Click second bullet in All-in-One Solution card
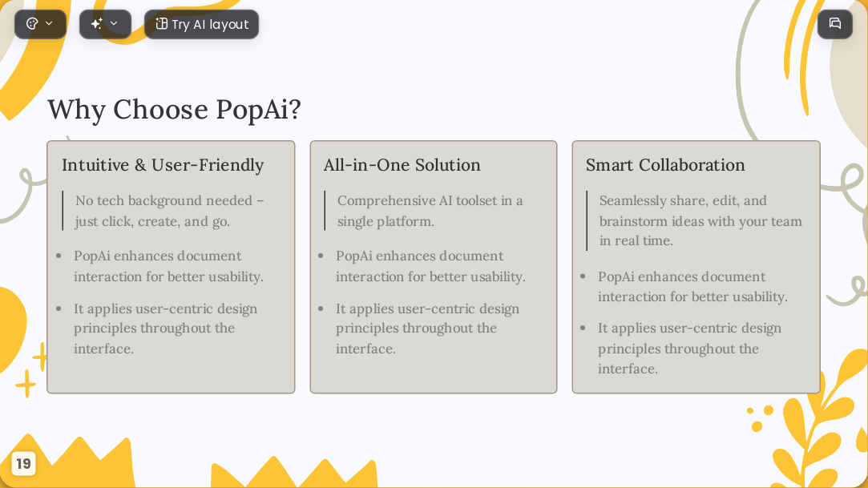868x488 pixels. 427,329
